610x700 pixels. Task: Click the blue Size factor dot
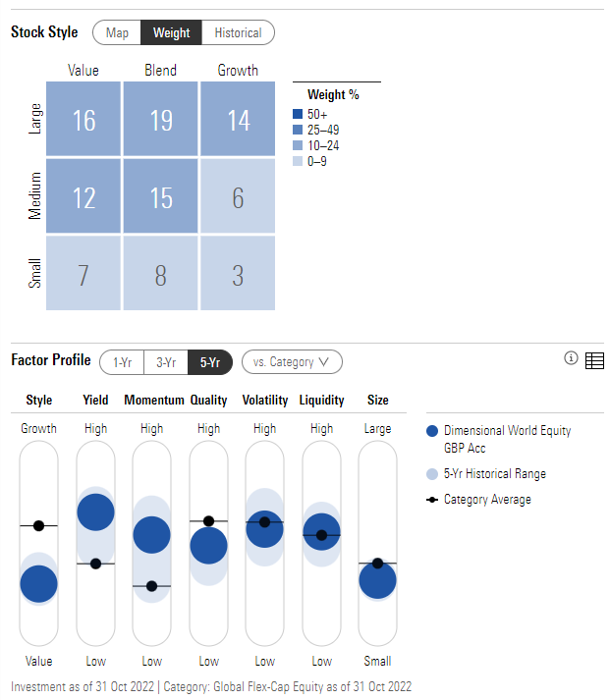pyautogui.click(x=378, y=580)
